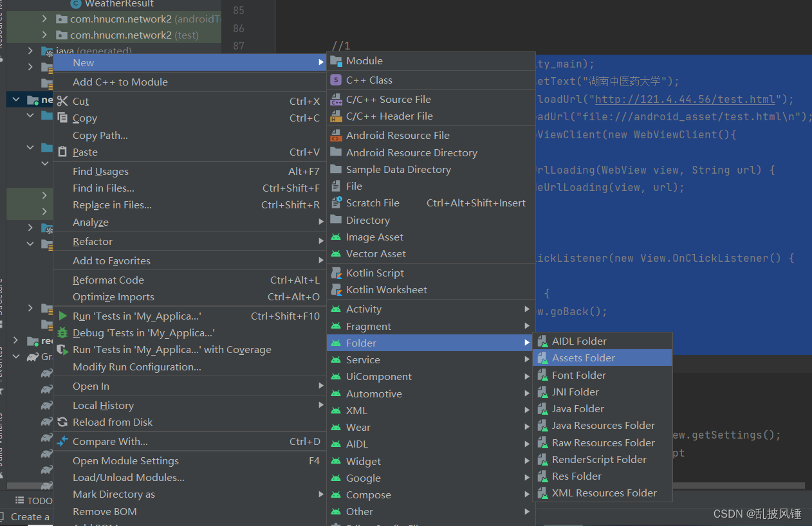This screenshot has height=526, width=812.
Task: Choose Find Usages from context menu
Action: (190, 172)
